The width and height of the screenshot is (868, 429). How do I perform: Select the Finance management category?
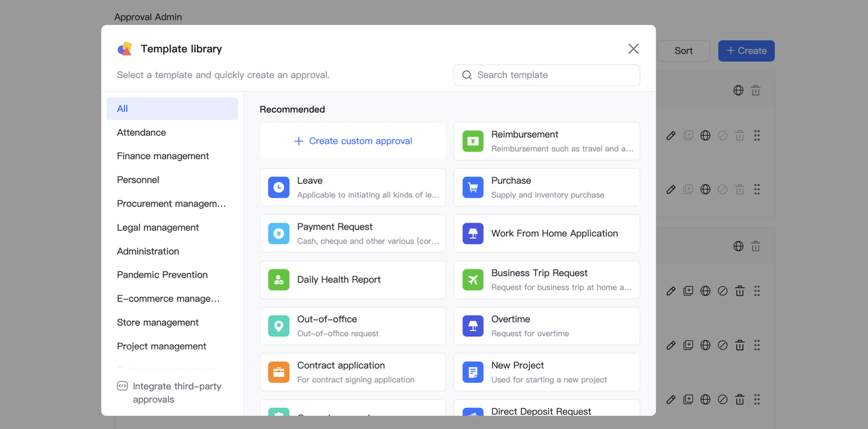coord(163,156)
